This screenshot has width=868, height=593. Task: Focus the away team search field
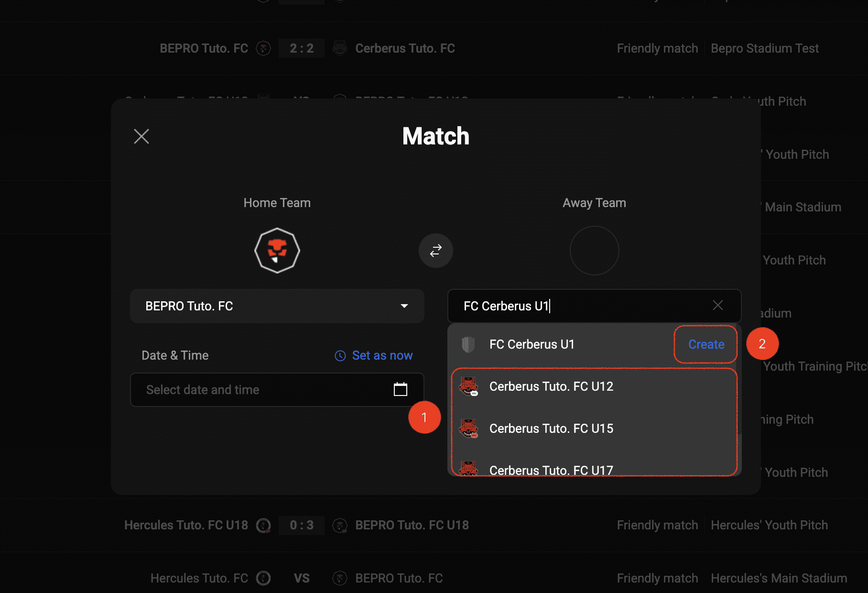pos(595,306)
